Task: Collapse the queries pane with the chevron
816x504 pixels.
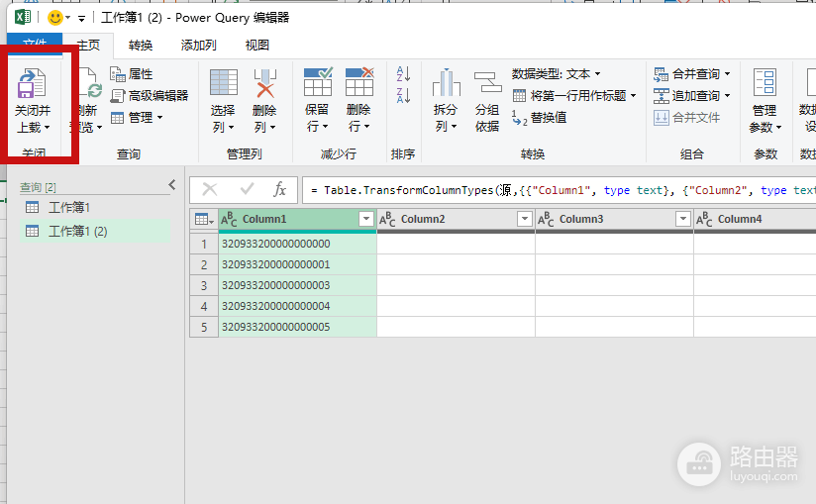Action: [x=172, y=184]
